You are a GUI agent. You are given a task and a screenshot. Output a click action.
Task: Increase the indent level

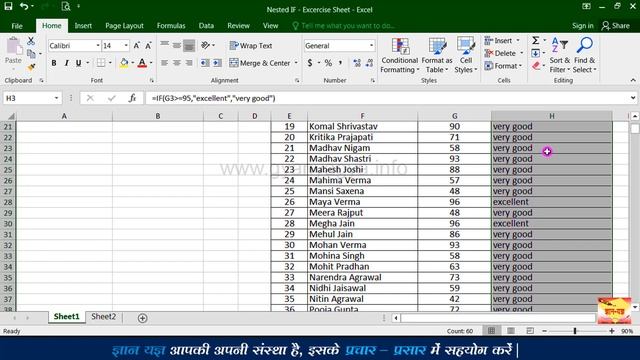(217, 63)
